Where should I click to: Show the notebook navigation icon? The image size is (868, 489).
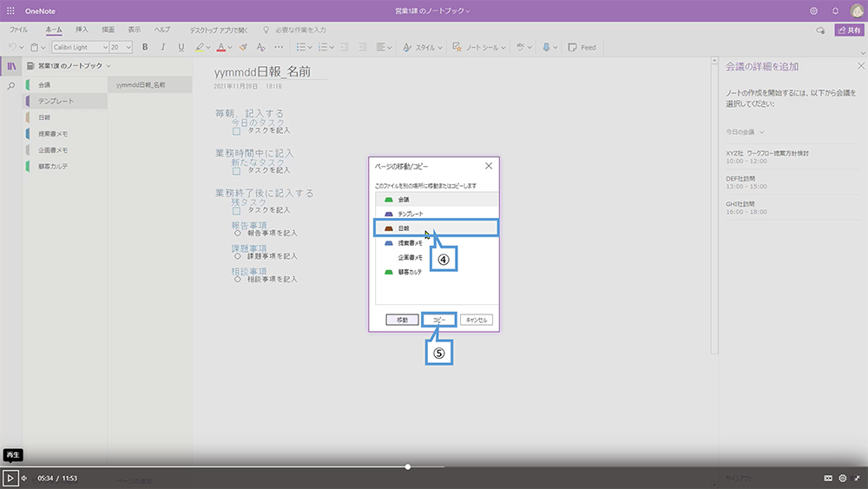(x=11, y=66)
